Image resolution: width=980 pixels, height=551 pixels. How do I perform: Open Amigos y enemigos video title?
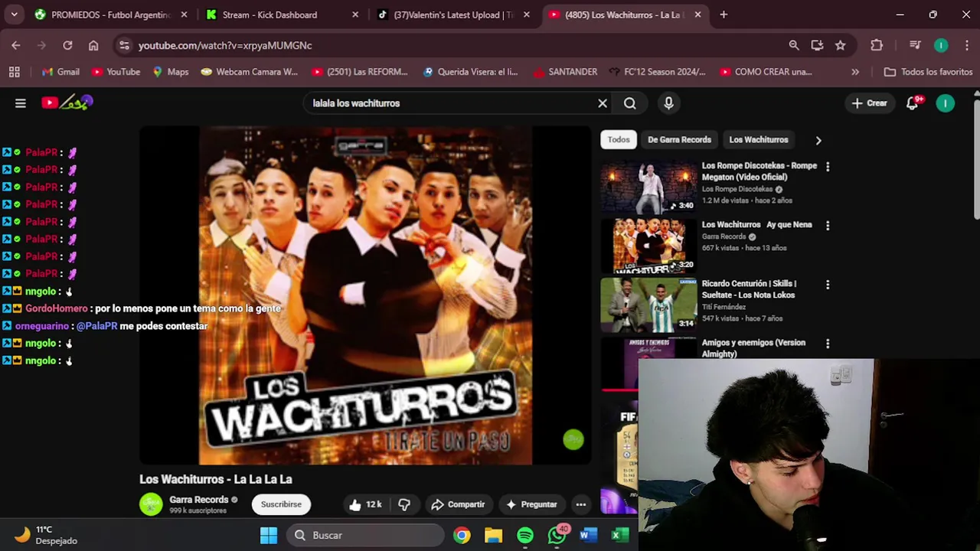coord(753,348)
